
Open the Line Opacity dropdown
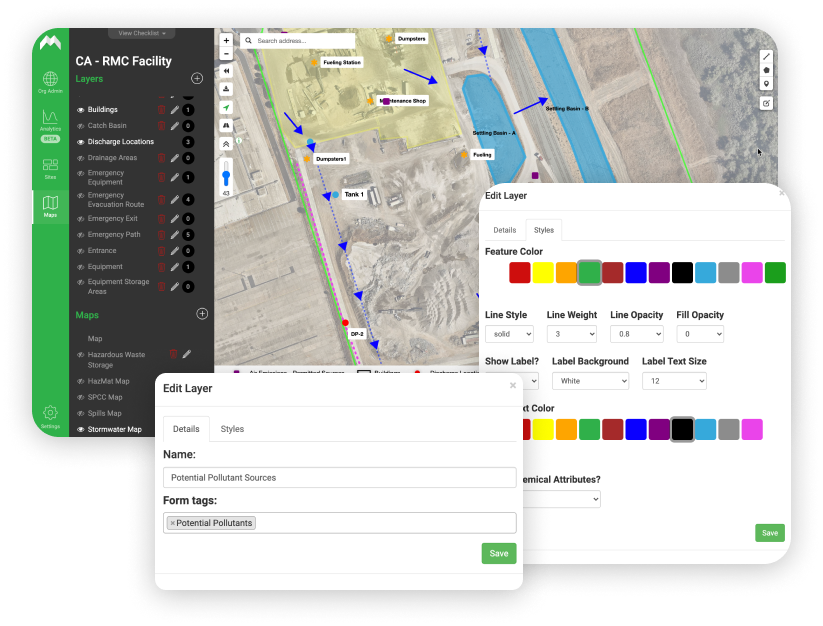636,334
